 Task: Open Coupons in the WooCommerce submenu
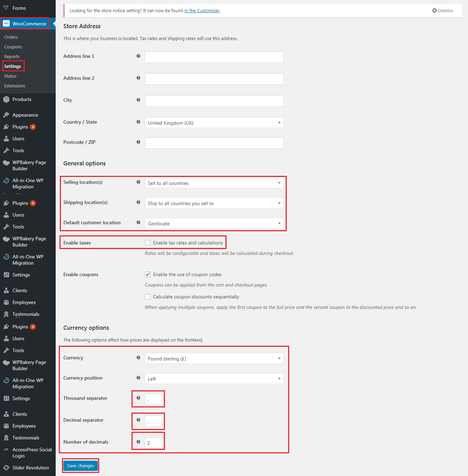13,47
